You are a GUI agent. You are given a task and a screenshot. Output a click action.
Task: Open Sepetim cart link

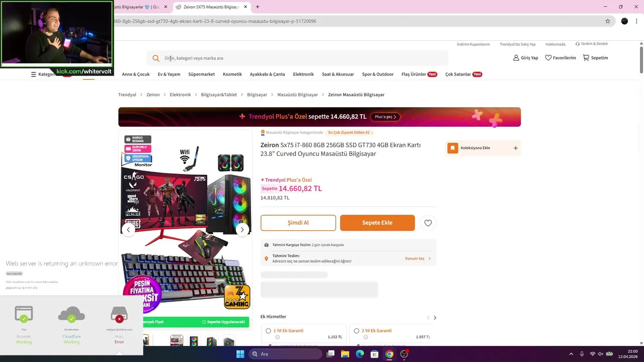point(595,58)
